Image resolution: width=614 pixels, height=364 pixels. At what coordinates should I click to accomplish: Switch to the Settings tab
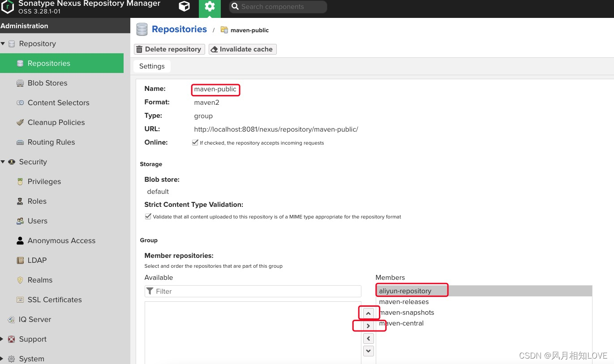(x=152, y=66)
